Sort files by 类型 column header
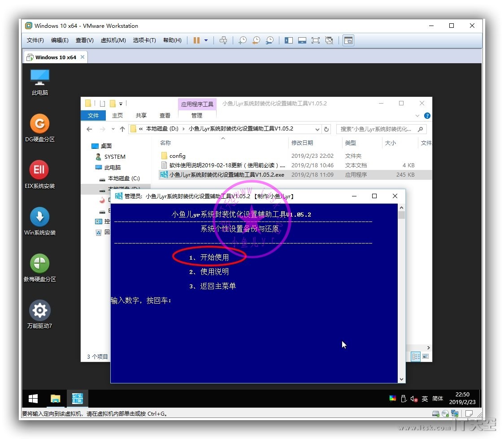Image resolution: width=504 pixels, height=439 pixels. [361, 143]
